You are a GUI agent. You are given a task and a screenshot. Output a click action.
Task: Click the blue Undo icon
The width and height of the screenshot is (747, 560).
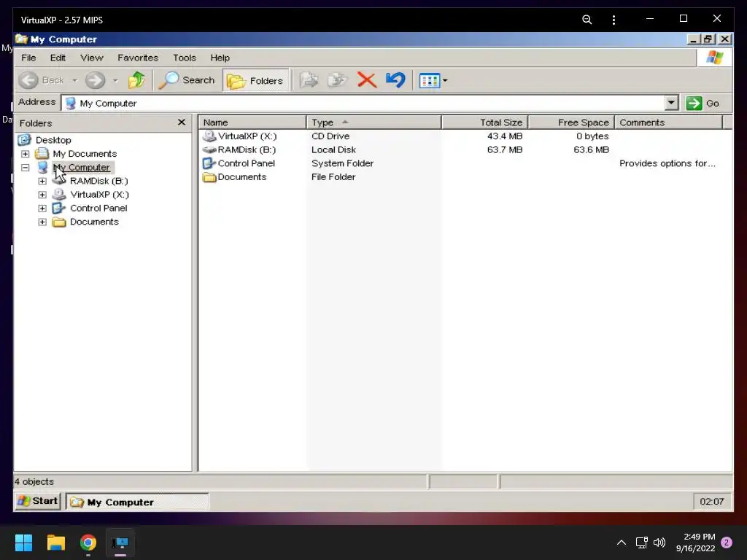395,80
